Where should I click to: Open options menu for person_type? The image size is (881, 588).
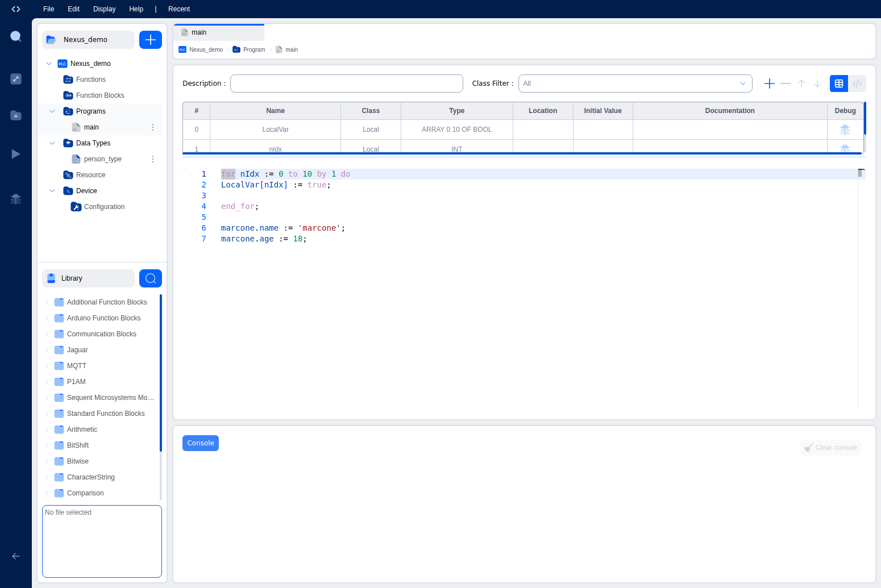pyautogui.click(x=153, y=159)
